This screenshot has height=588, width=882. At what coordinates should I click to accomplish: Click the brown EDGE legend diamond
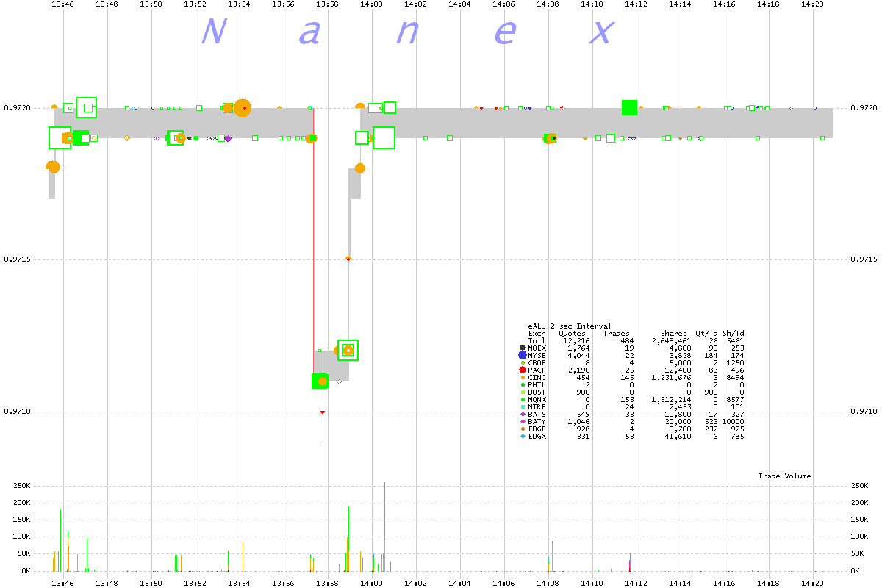(522, 429)
